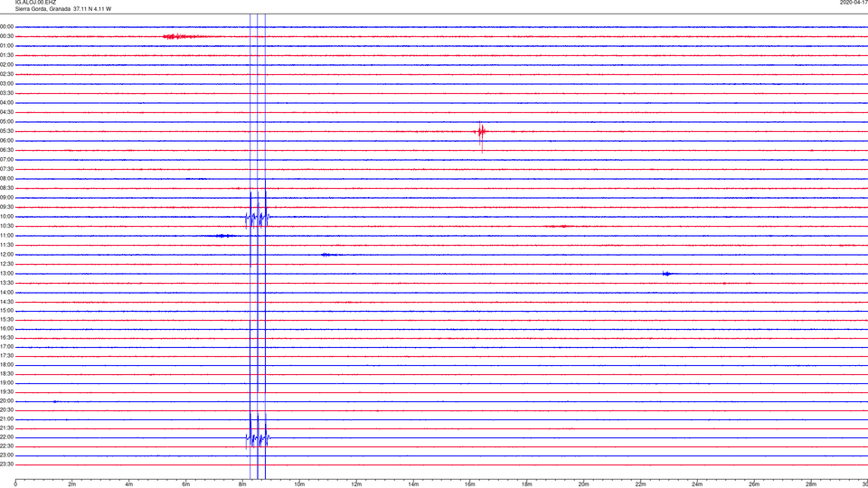This screenshot has height=488, width=868.
Task: Select the 01:00 trace label
Action: pos(6,45)
